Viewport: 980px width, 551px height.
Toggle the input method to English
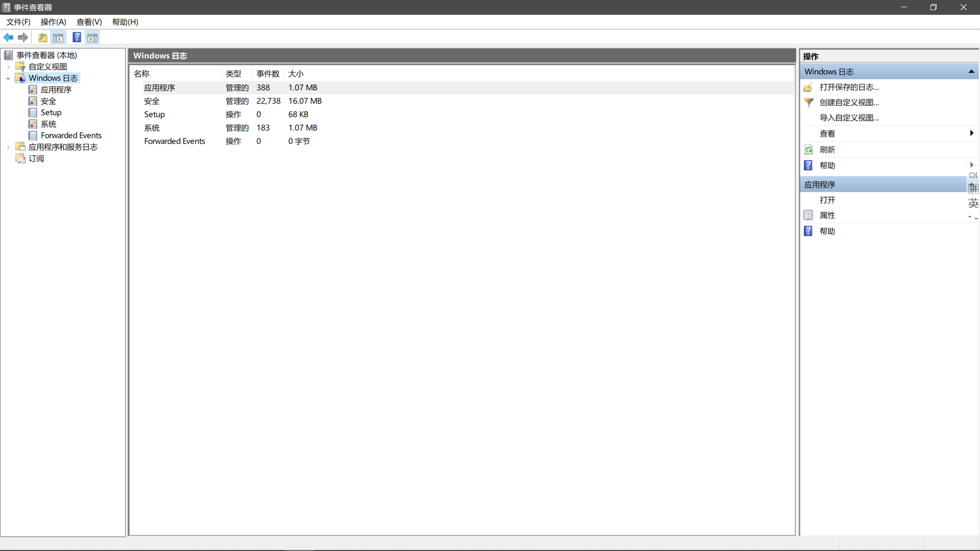(973, 203)
